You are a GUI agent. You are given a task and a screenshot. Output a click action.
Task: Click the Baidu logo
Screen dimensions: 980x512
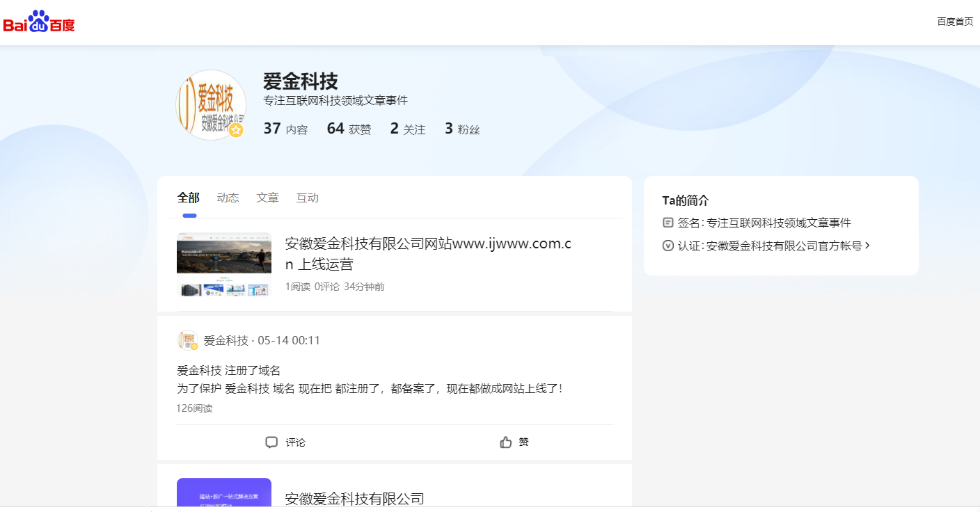pos(39,22)
